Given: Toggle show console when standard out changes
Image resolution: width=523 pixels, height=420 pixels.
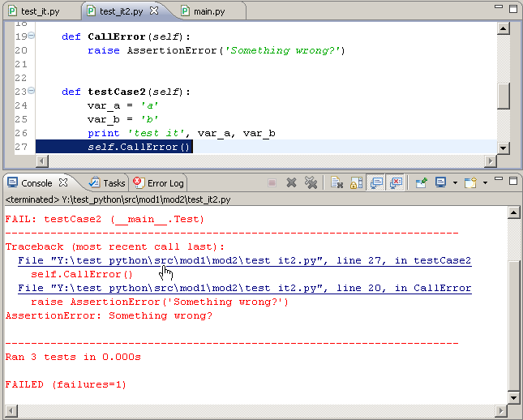Looking at the screenshot, I should (376, 182).
